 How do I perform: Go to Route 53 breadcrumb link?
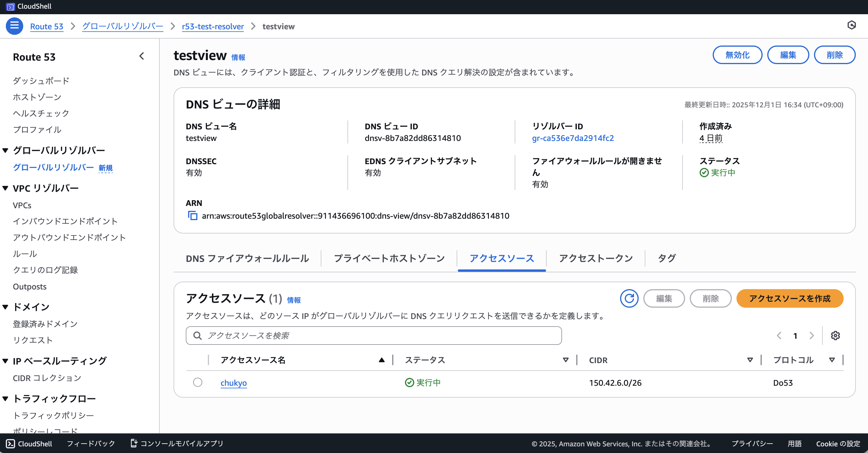tap(46, 26)
